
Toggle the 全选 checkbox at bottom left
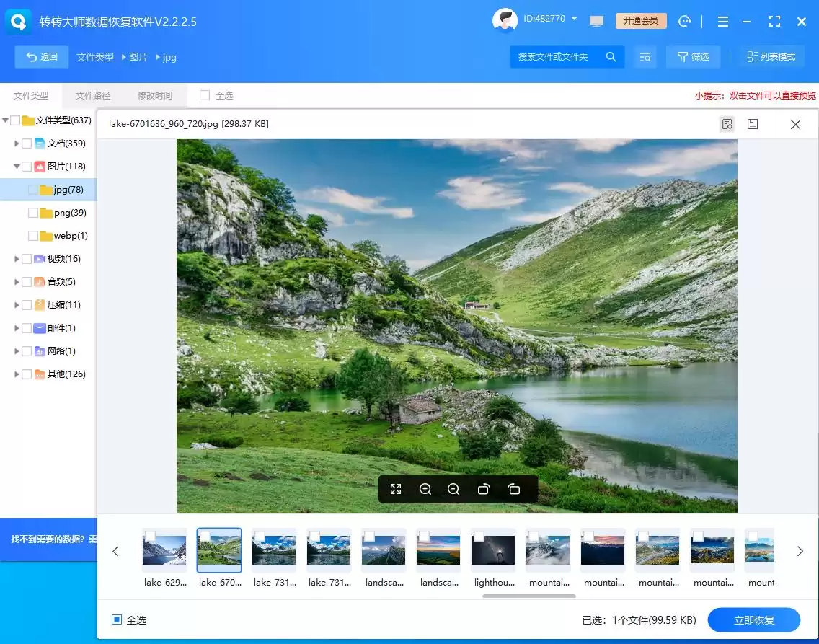[117, 619]
